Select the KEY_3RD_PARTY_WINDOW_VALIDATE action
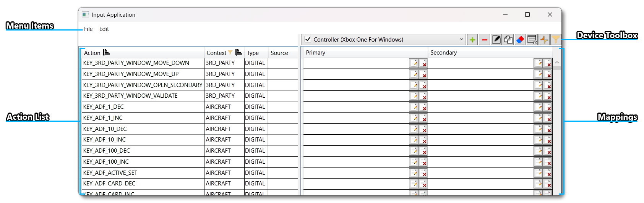 click(x=130, y=96)
